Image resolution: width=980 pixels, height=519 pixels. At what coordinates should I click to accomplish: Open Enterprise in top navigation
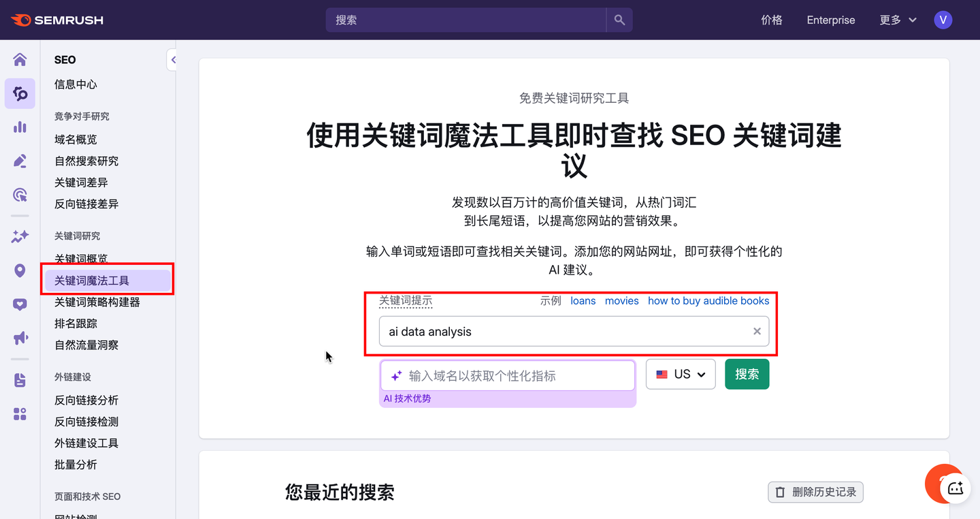click(831, 20)
